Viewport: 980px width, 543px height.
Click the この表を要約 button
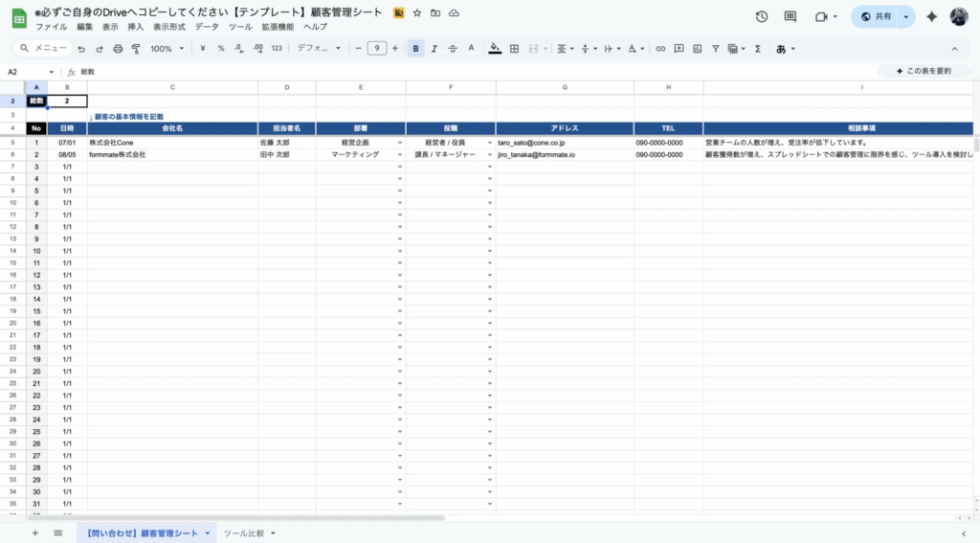pos(923,71)
